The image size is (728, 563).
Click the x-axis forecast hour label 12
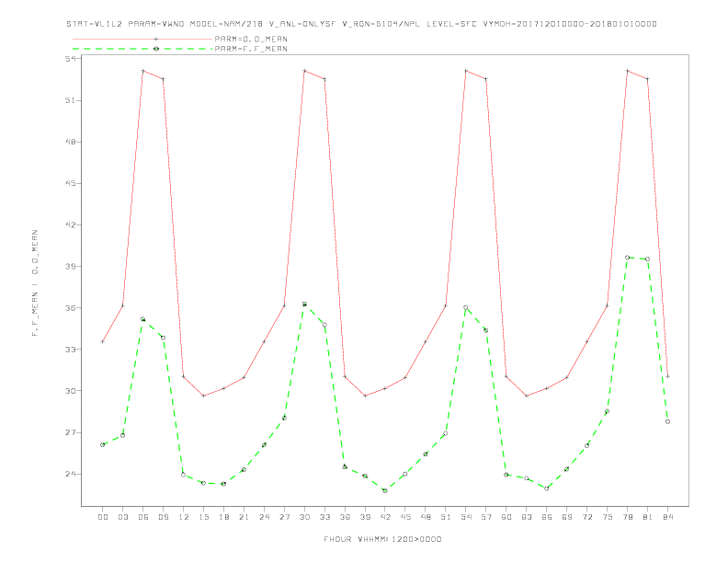point(184,517)
